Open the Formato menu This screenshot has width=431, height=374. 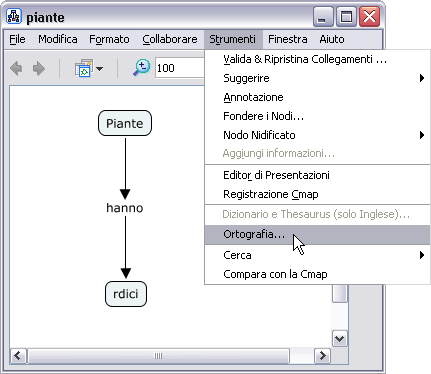pos(109,39)
